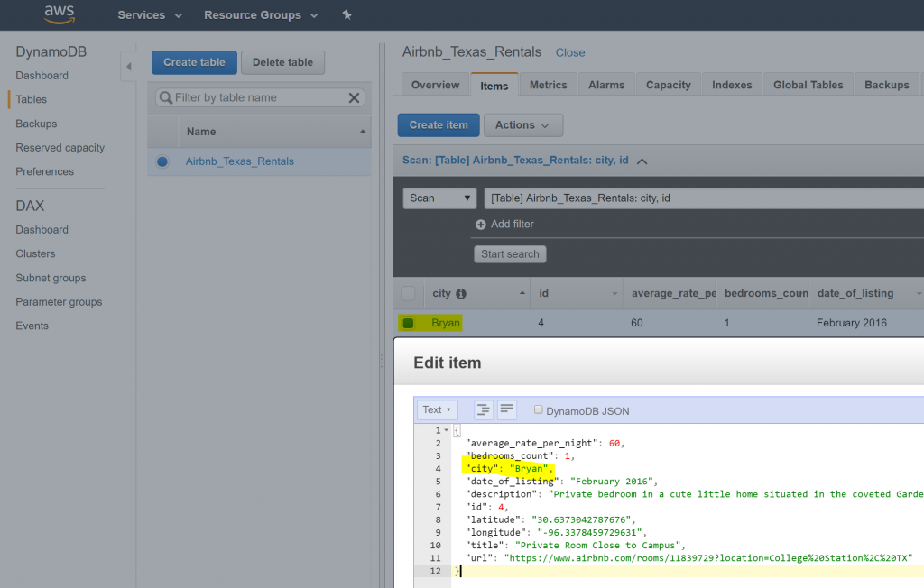
Task: Click the plus icon beside Add filter
Action: 481,225
